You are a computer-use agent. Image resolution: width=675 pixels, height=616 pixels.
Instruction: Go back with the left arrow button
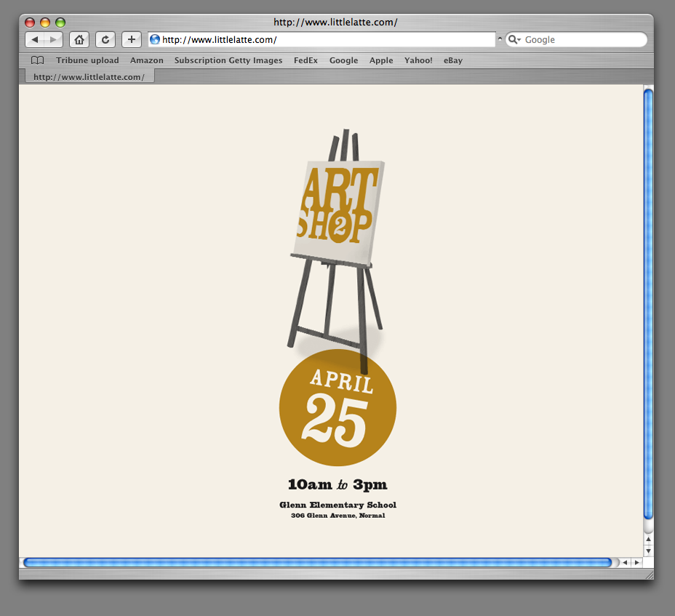[35, 39]
